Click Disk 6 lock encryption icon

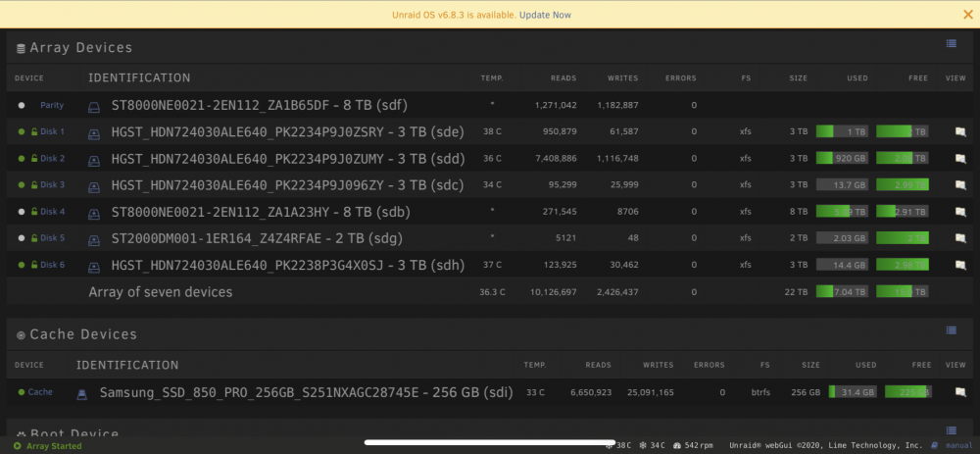click(34, 265)
